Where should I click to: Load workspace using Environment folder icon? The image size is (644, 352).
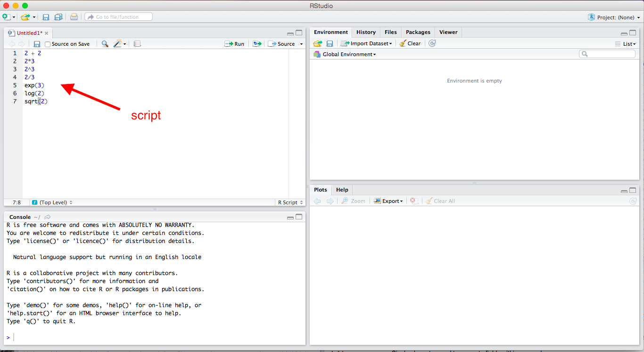tap(318, 43)
